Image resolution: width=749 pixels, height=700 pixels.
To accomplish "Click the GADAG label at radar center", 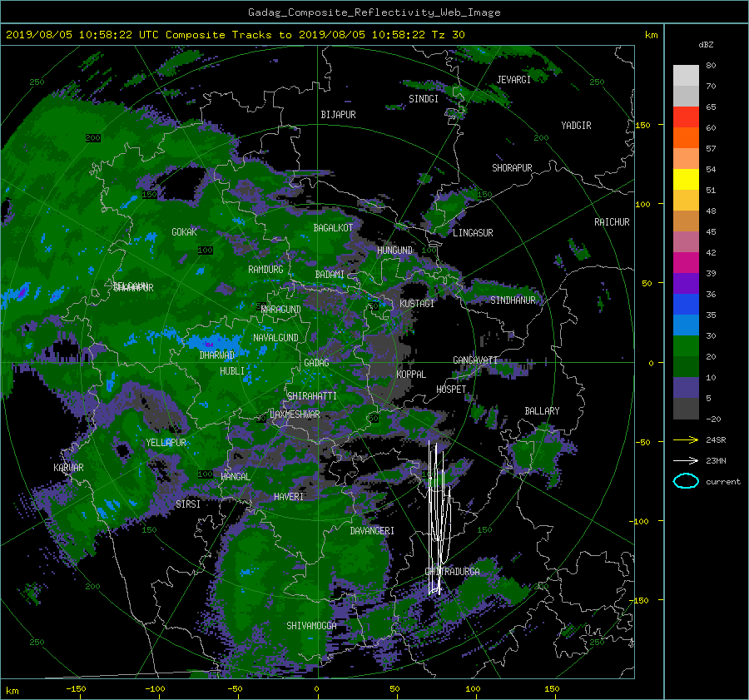I will click(x=316, y=363).
